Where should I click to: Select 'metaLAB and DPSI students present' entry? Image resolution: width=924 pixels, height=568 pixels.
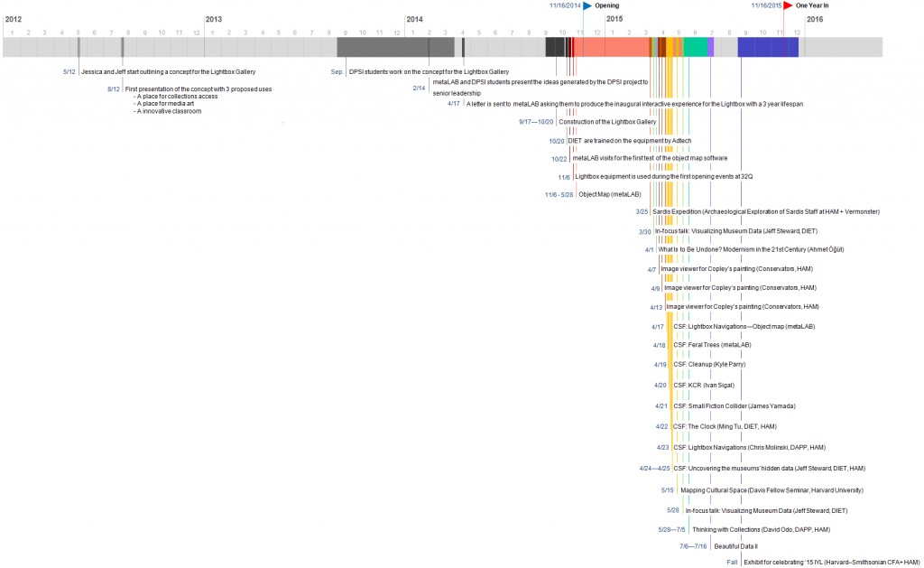pos(541,88)
